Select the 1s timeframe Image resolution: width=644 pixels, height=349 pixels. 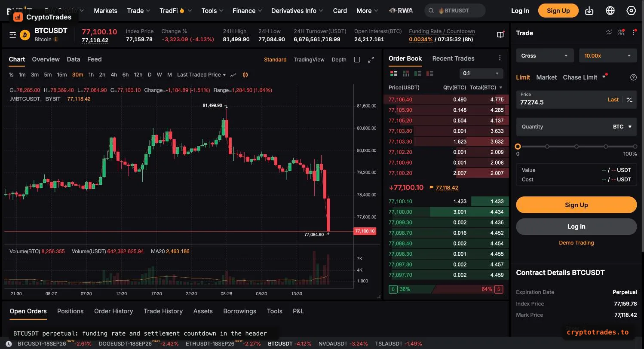pos(11,75)
